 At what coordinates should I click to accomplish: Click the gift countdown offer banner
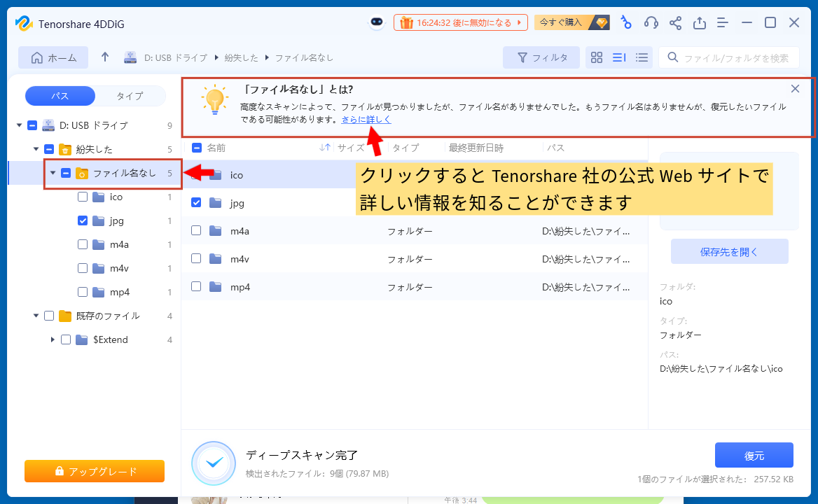pyautogui.click(x=461, y=22)
